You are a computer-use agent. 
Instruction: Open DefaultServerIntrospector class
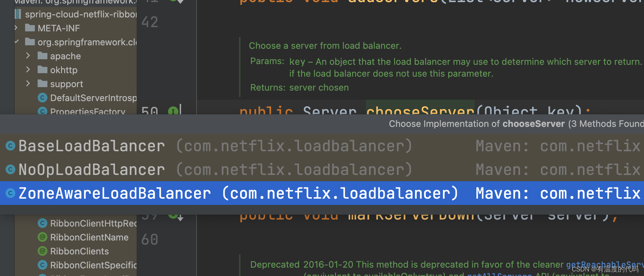(x=93, y=98)
